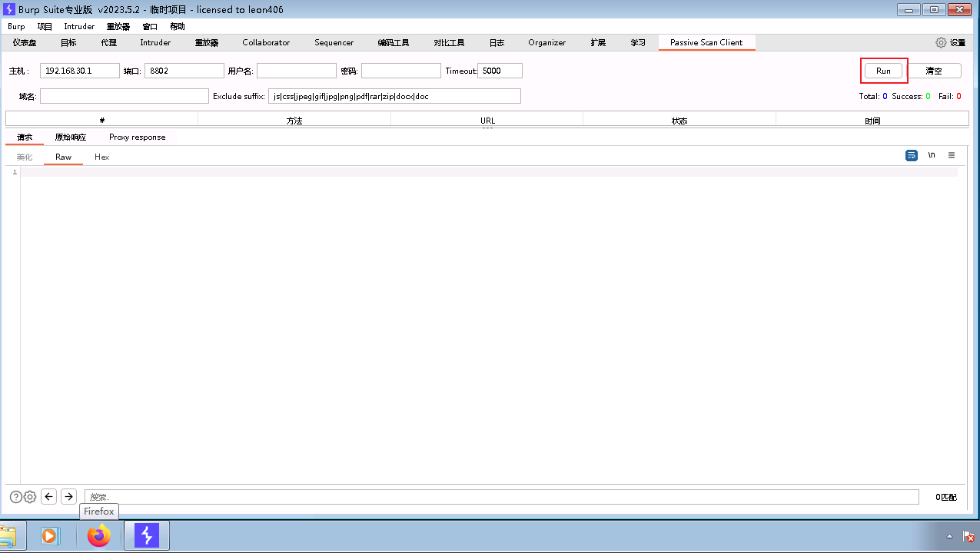This screenshot has height=553, width=980.
Task: Switch to the Sequencer tab
Action: pos(334,43)
